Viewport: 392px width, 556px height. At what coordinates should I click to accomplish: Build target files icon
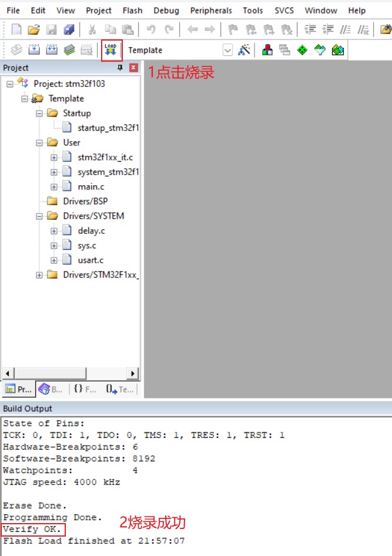[x=34, y=50]
